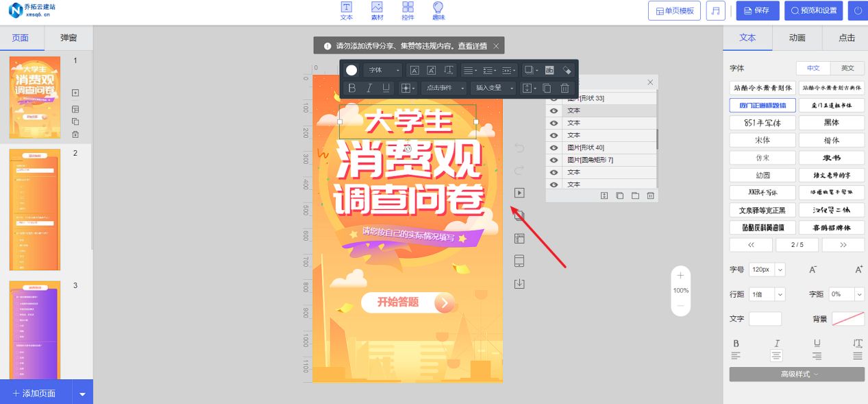Toggle visibility of the bottom 文本 layer
The height and width of the screenshot is (404, 868).
tap(554, 184)
